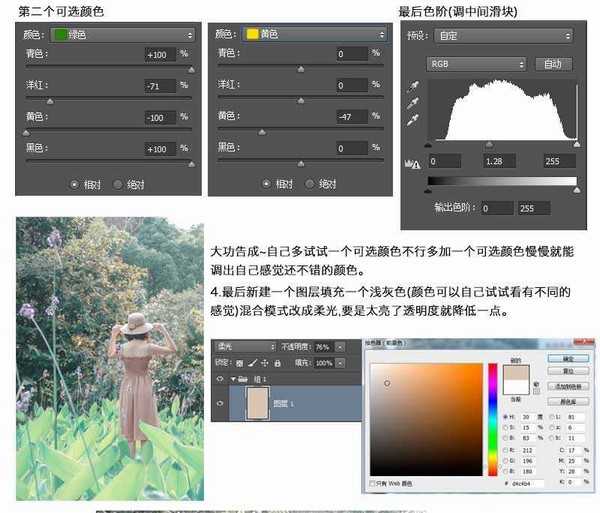The width and height of the screenshot is (600, 513).
Task: Click the histogram clipping warning icon
Action: [410, 162]
